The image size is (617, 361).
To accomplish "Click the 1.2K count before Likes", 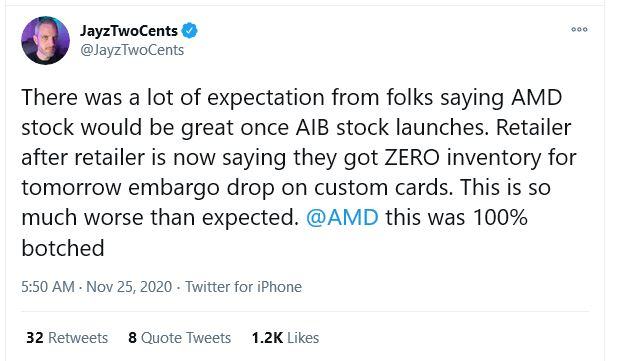I will tap(267, 338).
